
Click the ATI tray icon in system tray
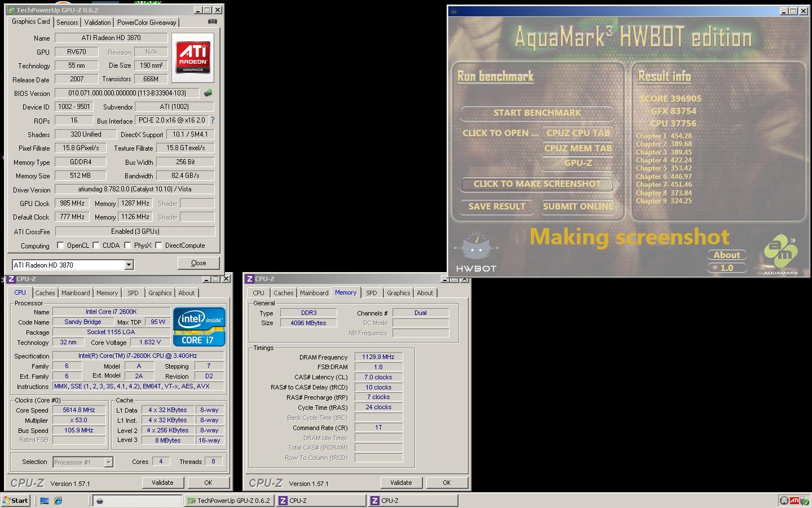click(794, 501)
